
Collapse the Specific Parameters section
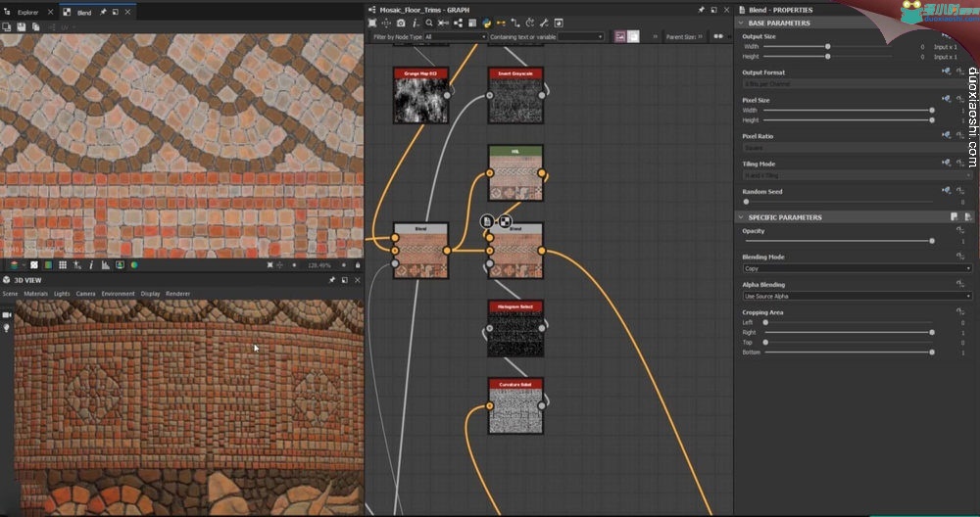[741, 217]
